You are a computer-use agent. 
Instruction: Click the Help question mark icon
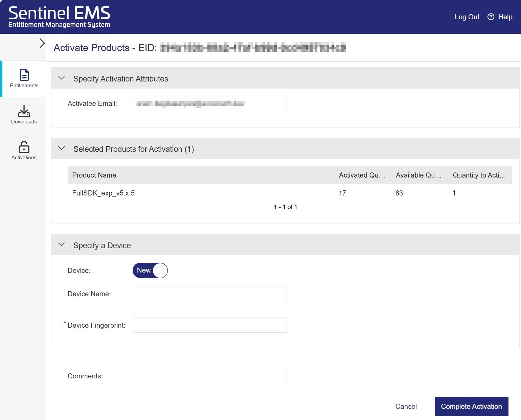[x=491, y=17]
